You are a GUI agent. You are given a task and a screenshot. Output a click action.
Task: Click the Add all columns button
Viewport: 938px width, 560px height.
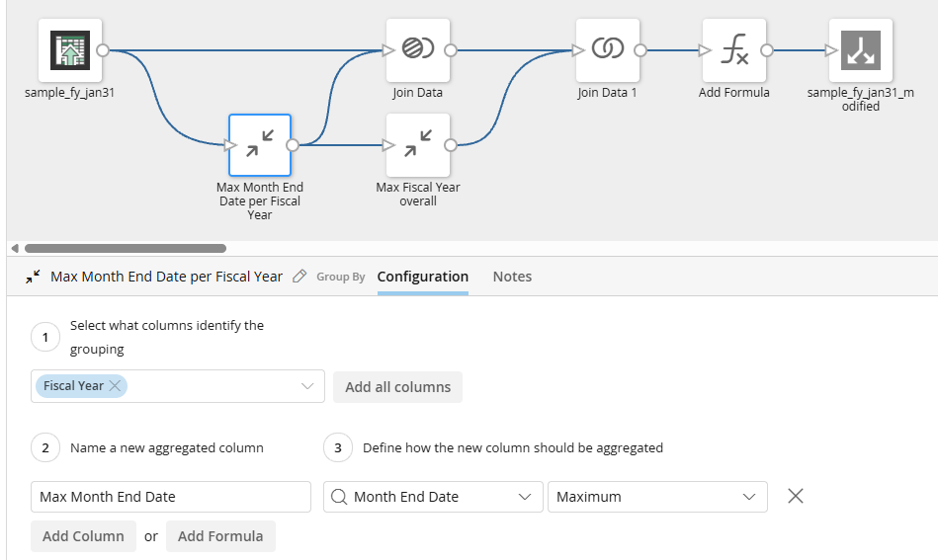(x=397, y=387)
